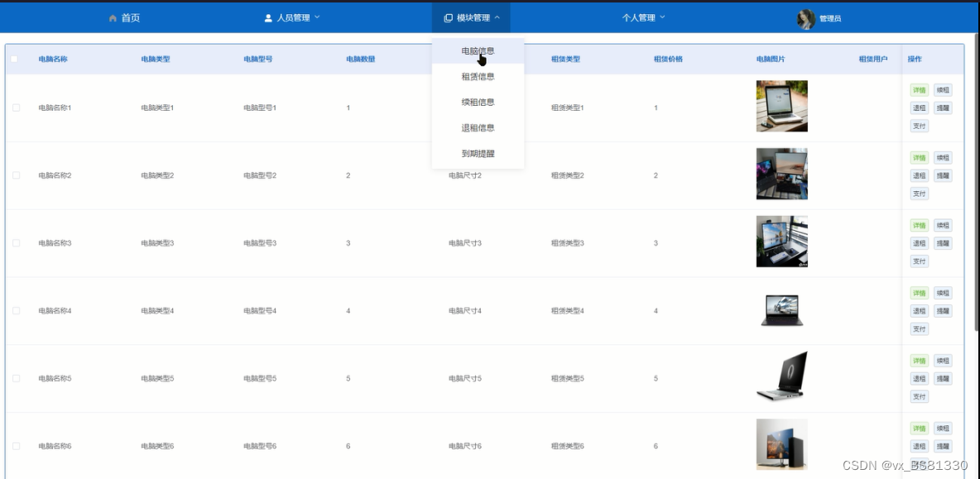Click the 电脑名称 column header

tap(53, 60)
